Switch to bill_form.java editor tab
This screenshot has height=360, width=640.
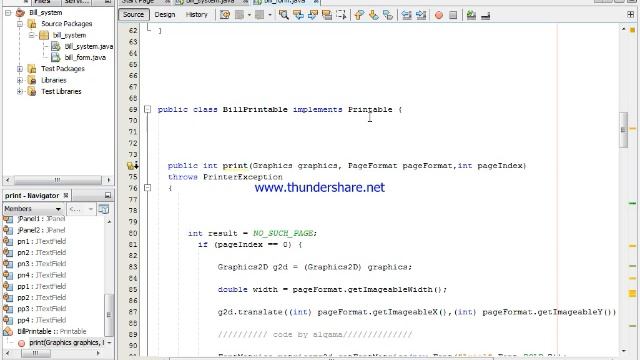coord(285,2)
